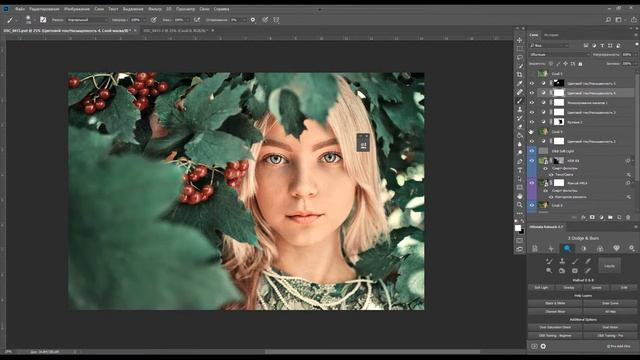Open layer blend mode dropdown

pyautogui.click(x=559, y=54)
